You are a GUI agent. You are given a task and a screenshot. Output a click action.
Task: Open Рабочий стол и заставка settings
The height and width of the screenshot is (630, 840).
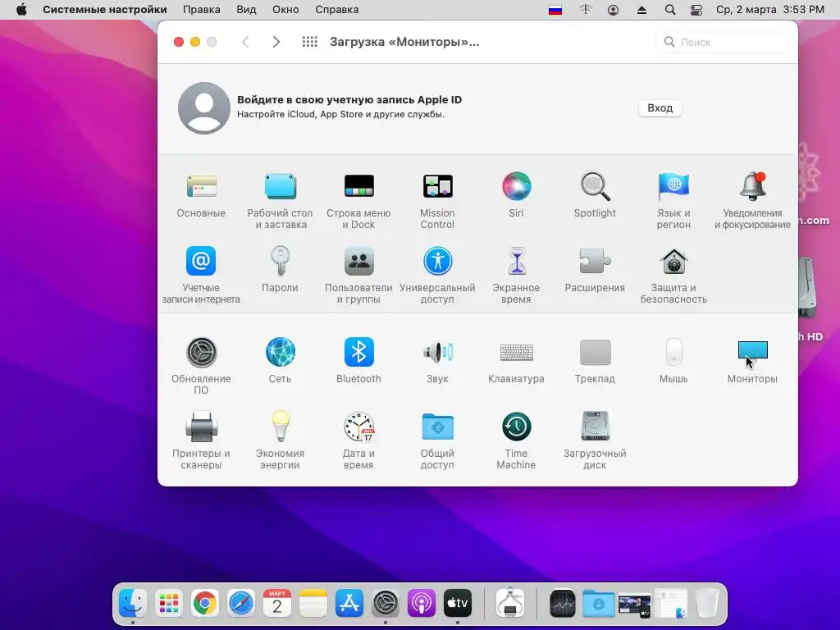point(280,202)
